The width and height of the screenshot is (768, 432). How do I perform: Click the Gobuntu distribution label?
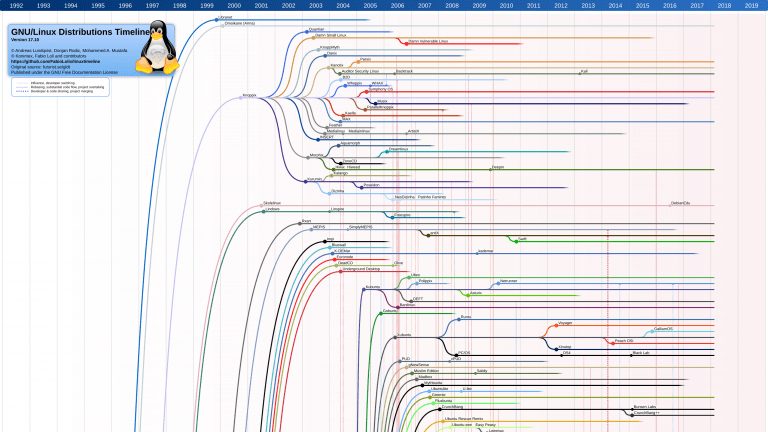[390, 311]
